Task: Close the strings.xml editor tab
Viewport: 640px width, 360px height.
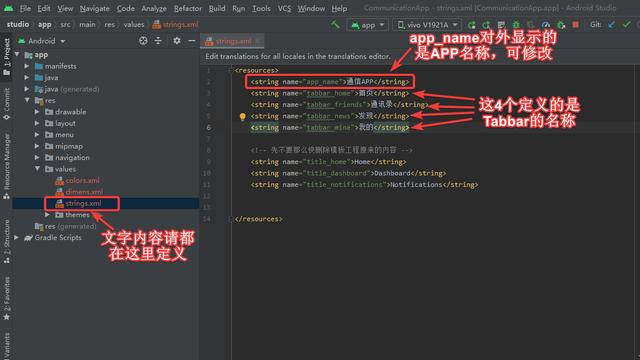Action: click(x=258, y=41)
